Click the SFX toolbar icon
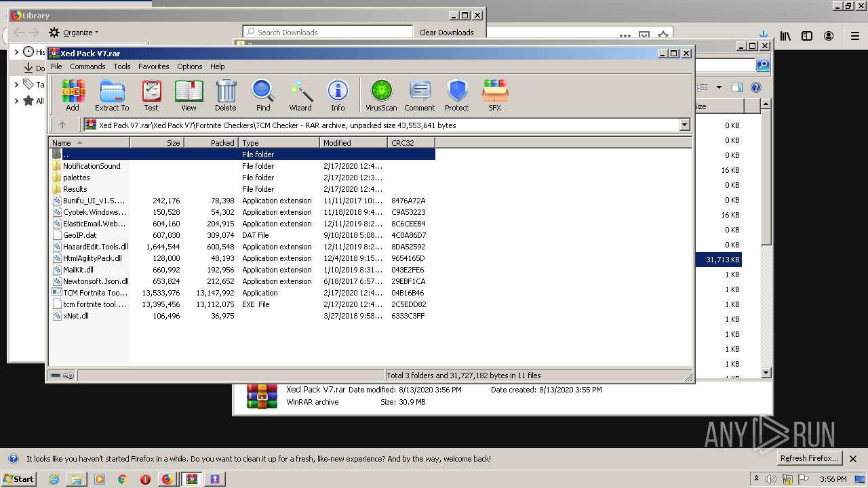Screen dimensions: 868x488 click(x=495, y=96)
